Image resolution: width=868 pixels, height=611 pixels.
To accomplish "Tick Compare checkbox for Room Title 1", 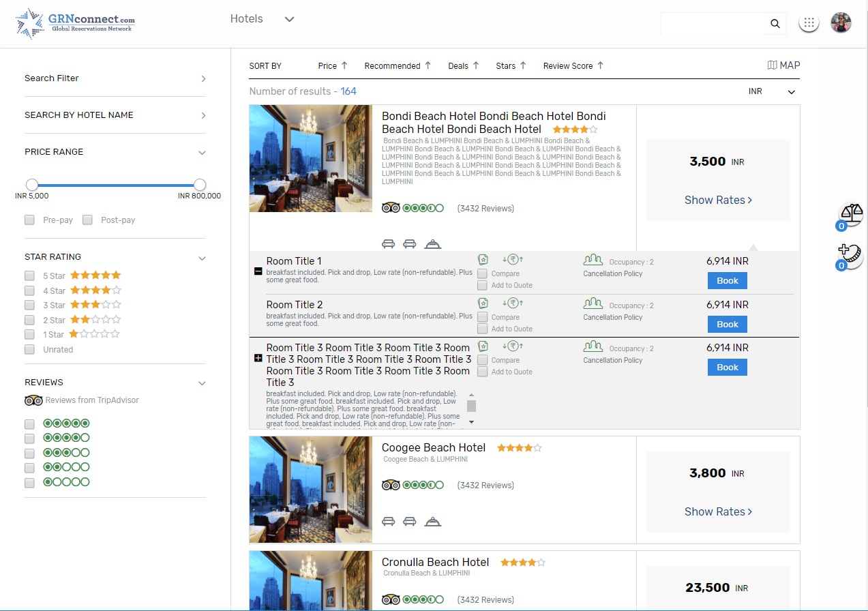I will 483,273.
